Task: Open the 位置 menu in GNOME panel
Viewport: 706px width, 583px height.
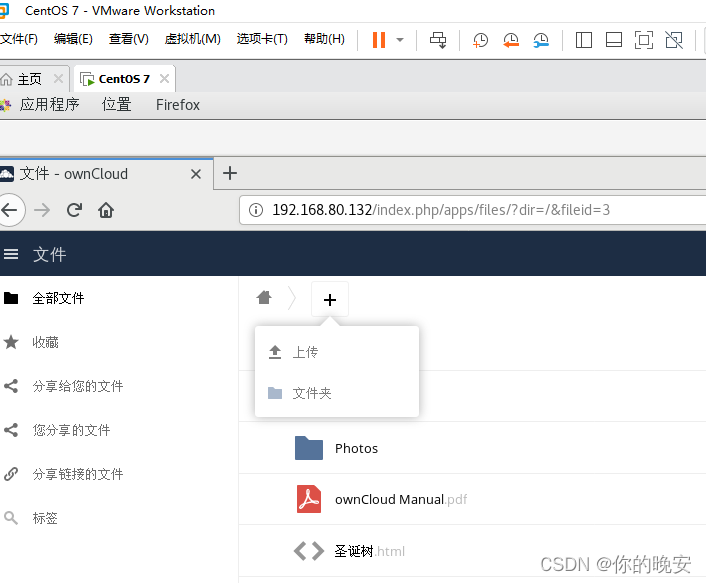Action: pos(116,104)
